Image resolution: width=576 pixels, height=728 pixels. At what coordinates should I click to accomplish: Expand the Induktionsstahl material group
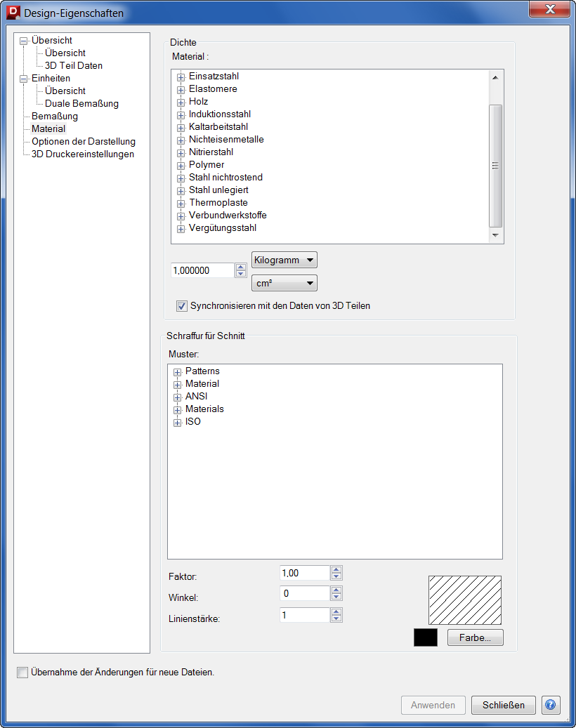click(181, 114)
